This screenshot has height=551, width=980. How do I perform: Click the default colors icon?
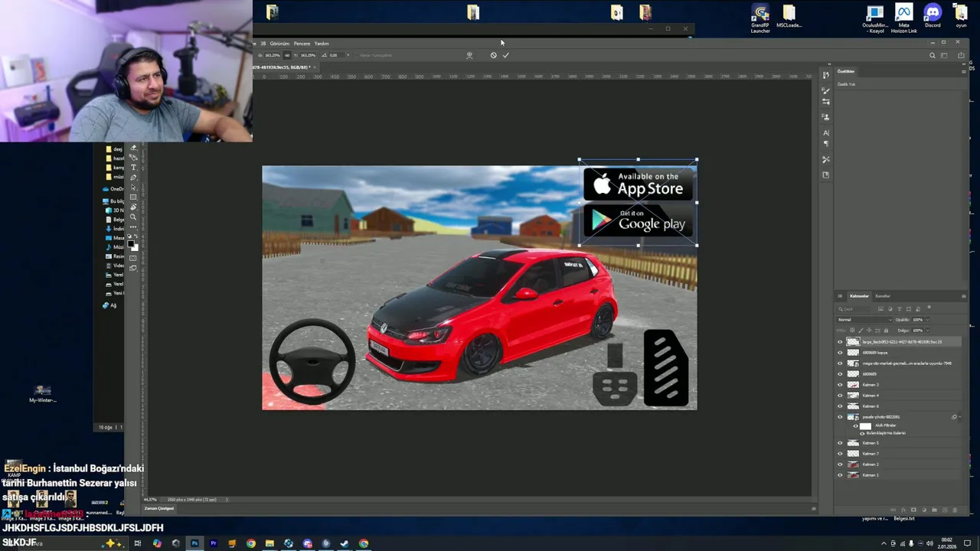click(x=129, y=236)
